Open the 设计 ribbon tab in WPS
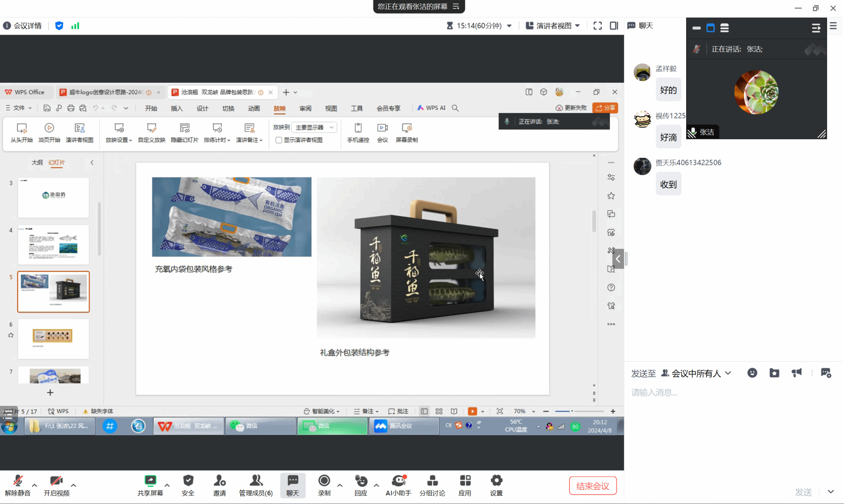 (202, 108)
